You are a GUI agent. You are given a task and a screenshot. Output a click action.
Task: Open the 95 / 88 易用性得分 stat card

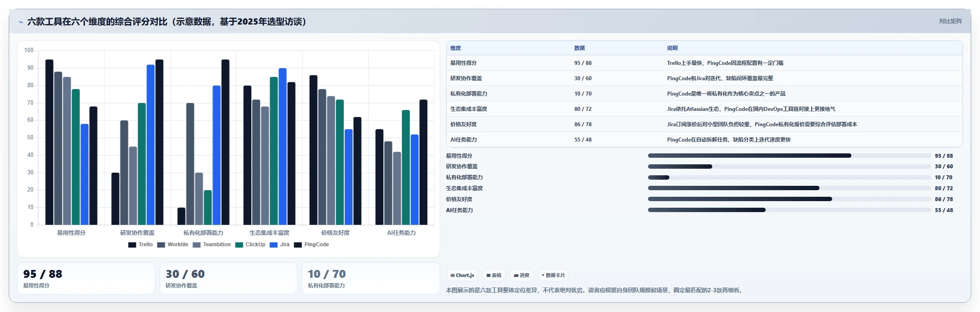point(86,278)
